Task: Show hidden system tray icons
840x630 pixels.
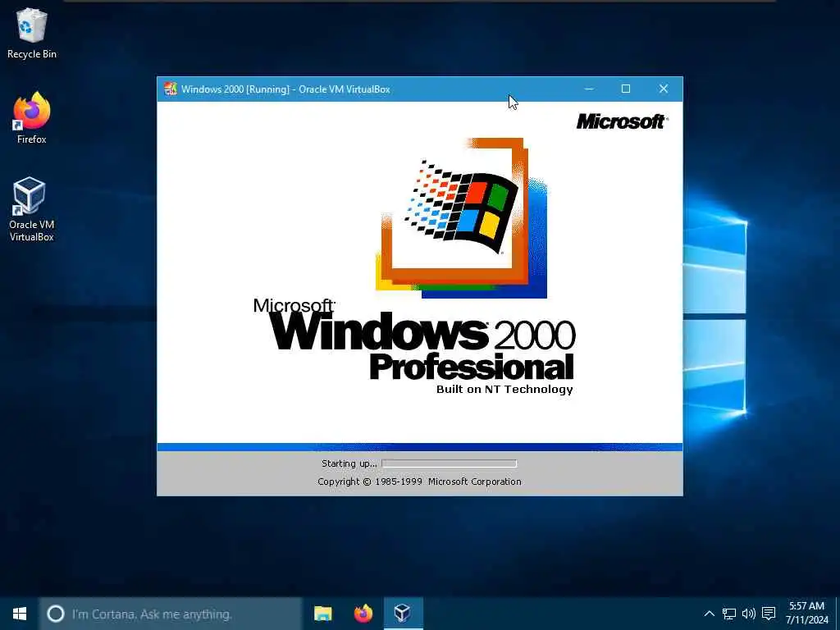Action: click(709, 614)
